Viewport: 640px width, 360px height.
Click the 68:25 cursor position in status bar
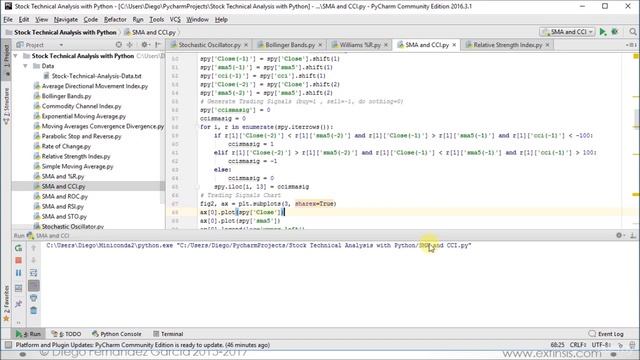557,345
